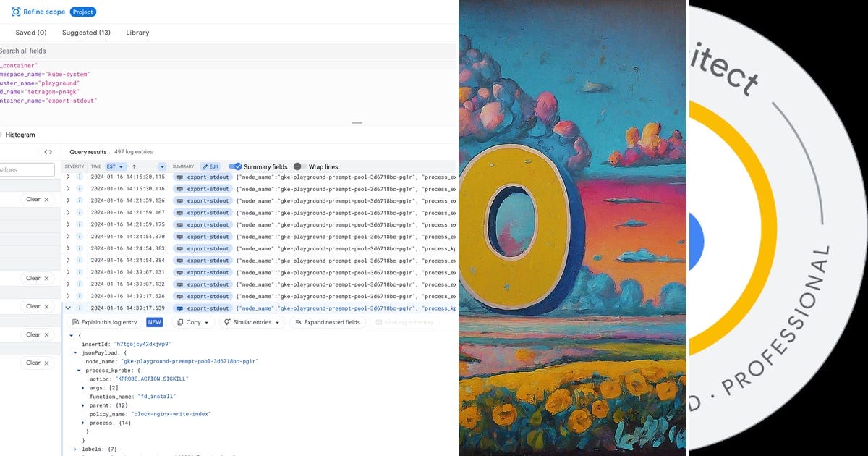Screen dimensions: 868x456
Task: Enable the Wrap lines toggle
Action: tap(298, 166)
